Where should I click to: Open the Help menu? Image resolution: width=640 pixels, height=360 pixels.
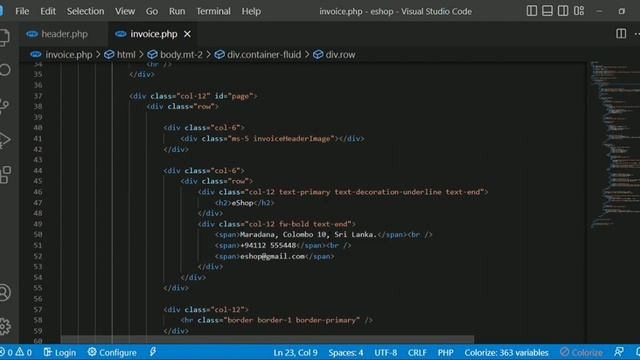point(251,11)
